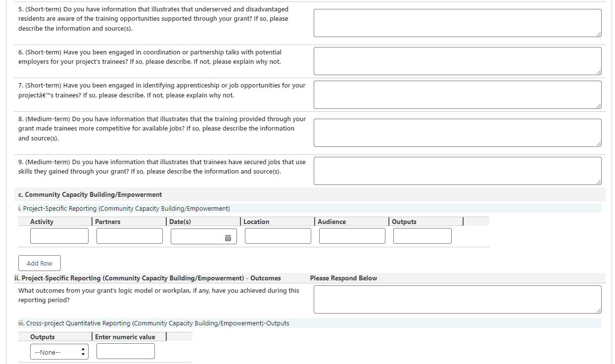The width and height of the screenshot is (615, 364).
Task: Focus the question 7 apprenticeship opportunities textarea
Action: 458,95
